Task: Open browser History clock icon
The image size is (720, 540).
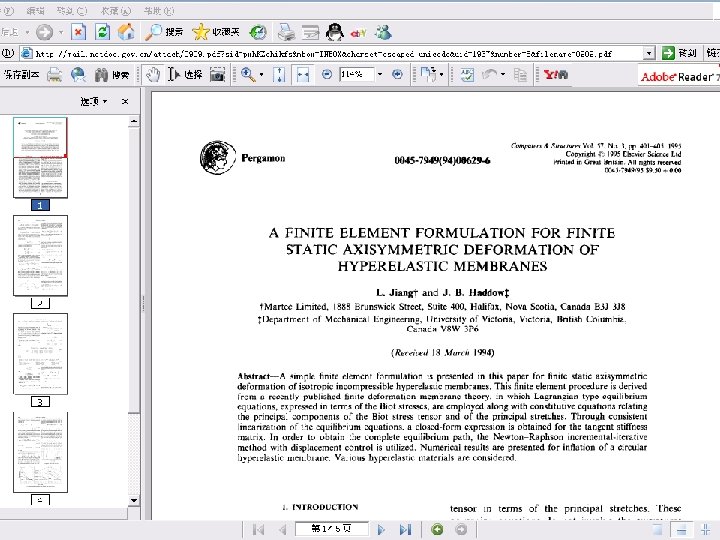Action: point(258,32)
